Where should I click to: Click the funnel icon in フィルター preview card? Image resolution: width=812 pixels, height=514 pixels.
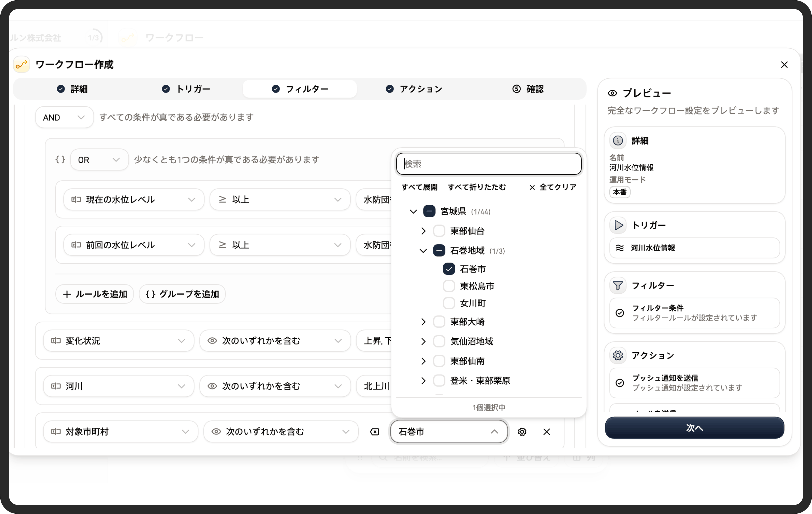tap(618, 286)
